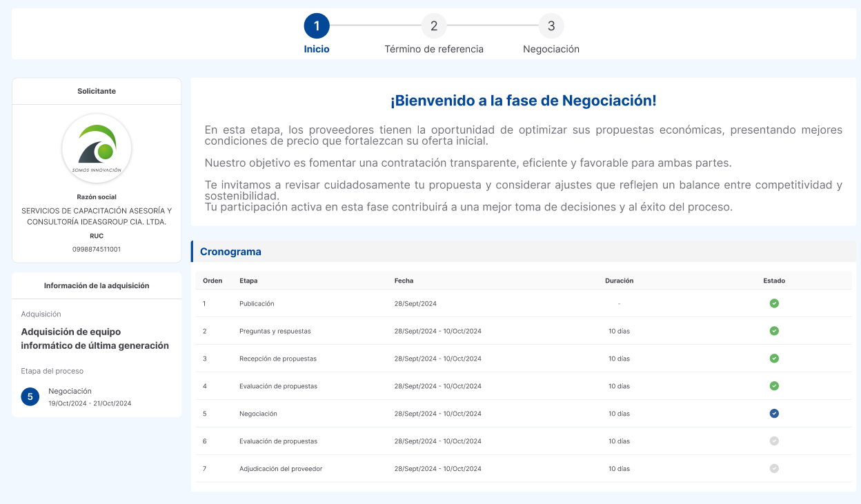This screenshot has width=861, height=504.
Task: Switch to the Negociación step label
Action: pyautogui.click(x=551, y=50)
